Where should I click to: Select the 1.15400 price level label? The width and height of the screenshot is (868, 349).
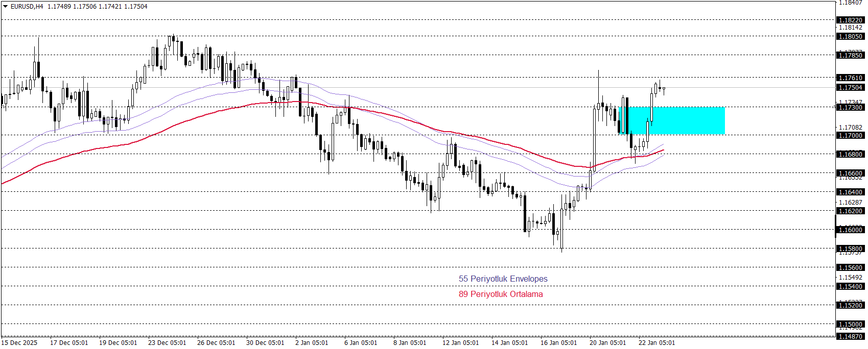(x=850, y=287)
